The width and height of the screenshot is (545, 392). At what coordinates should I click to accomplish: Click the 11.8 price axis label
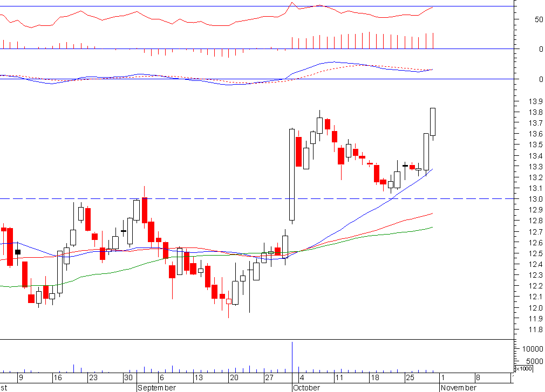[535, 329]
